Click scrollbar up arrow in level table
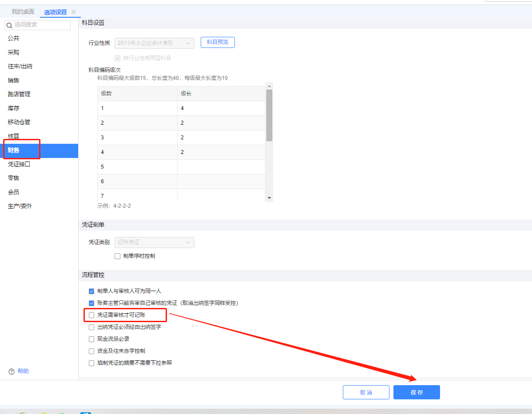The height and width of the screenshot is (414, 532). 269,85
